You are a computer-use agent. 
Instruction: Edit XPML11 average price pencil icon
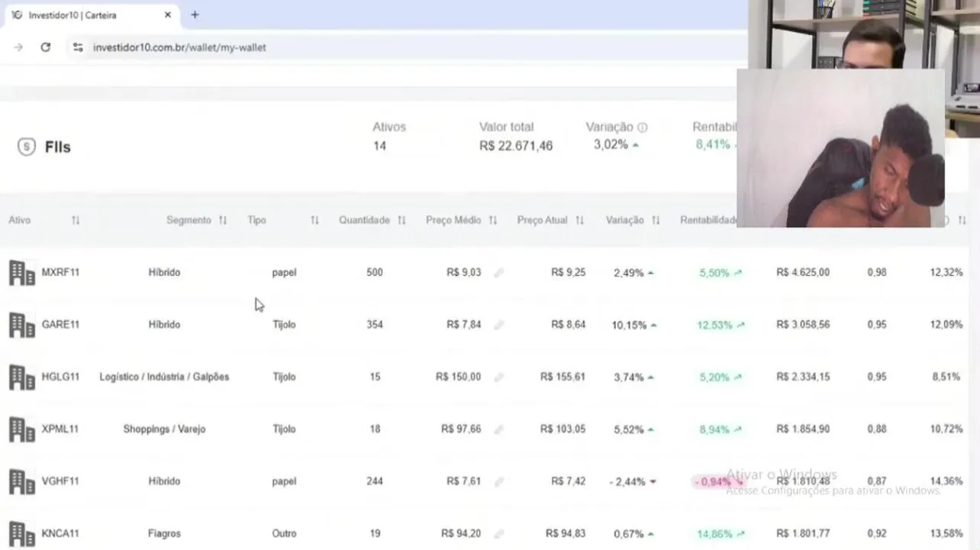tap(498, 429)
